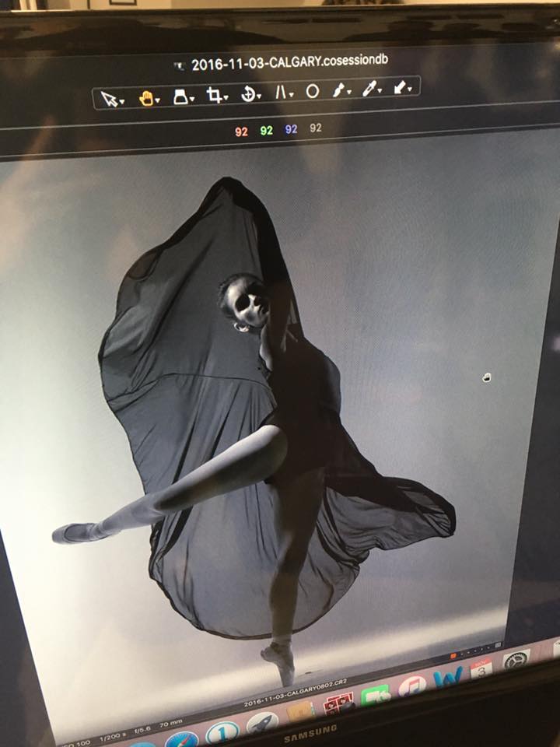Viewport: 560px width, 747px height.
Task: Open FaceTime from the Dock
Action: 376,695
